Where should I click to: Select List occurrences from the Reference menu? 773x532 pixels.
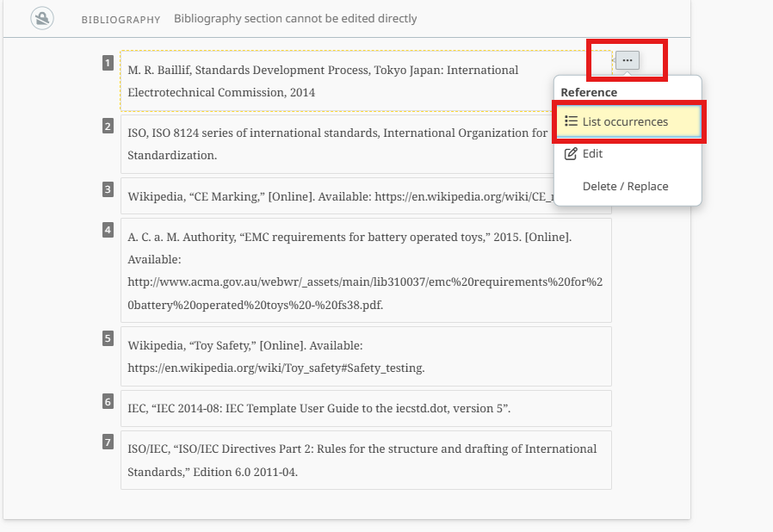(x=628, y=122)
